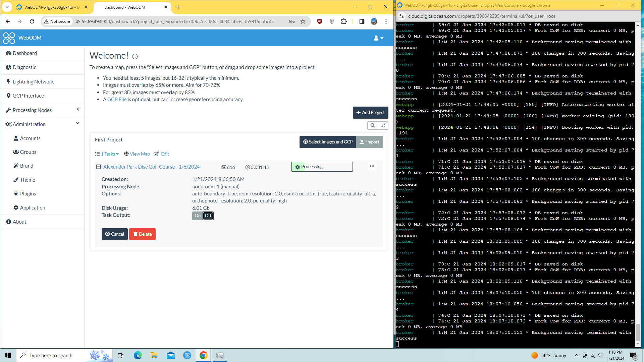Collapse Processing Nodes with its chevron
644x362 pixels.
[x=78, y=109]
